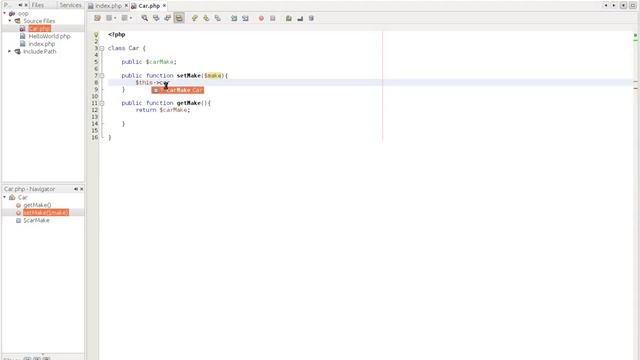This screenshot has height=360, width=640.
Task: Click the getMake function name in code
Action: (x=189, y=103)
